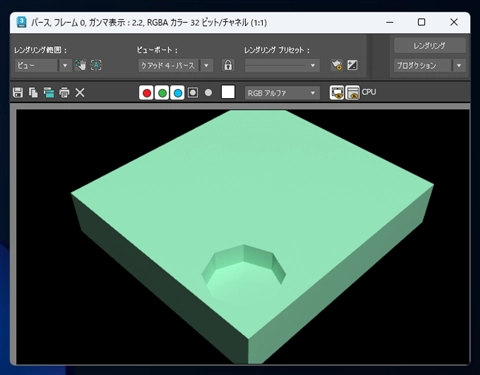Click the auto region selected icon
The height and width of the screenshot is (375, 480).
pyautogui.click(x=96, y=65)
